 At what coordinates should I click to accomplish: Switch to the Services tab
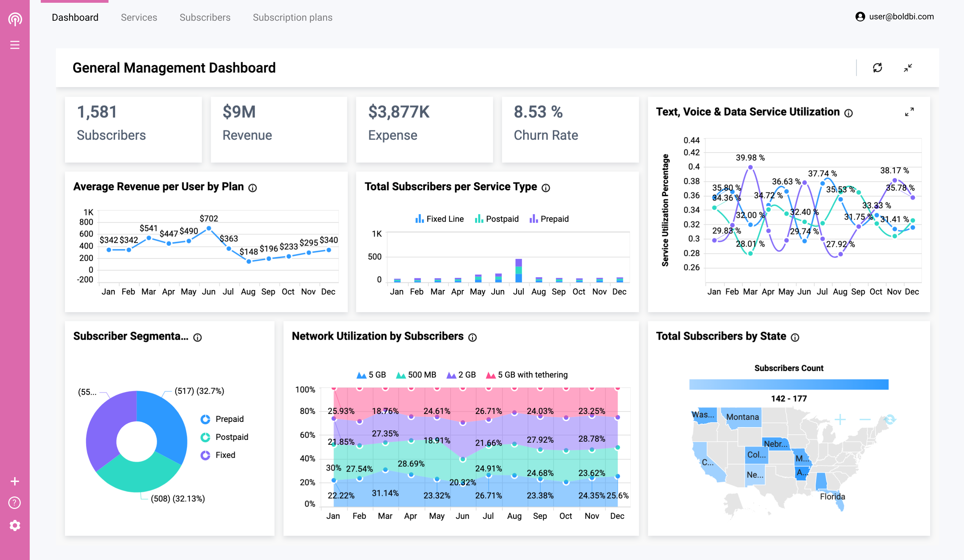pyautogui.click(x=139, y=18)
